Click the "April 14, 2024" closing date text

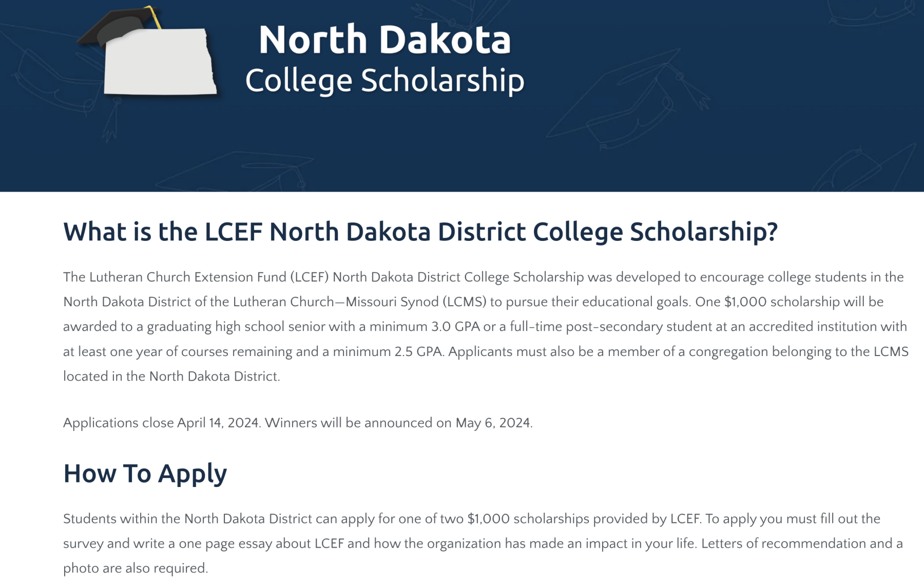218,423
